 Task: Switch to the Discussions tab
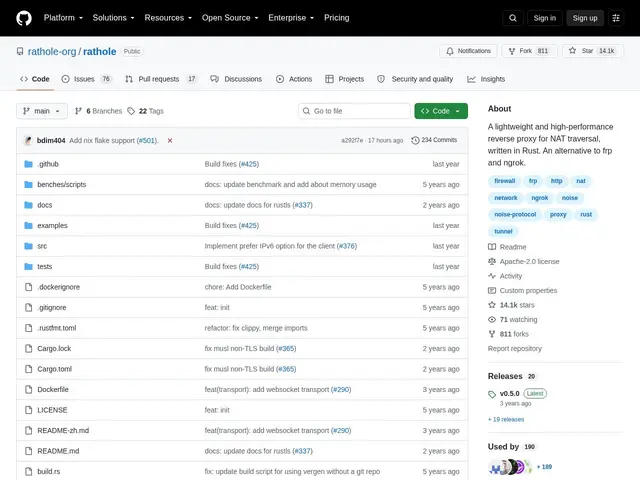236,79
